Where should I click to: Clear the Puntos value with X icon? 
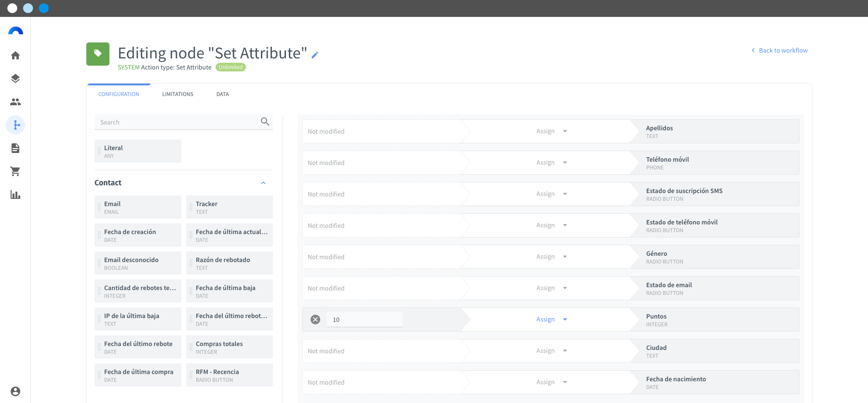coord(315,320)
